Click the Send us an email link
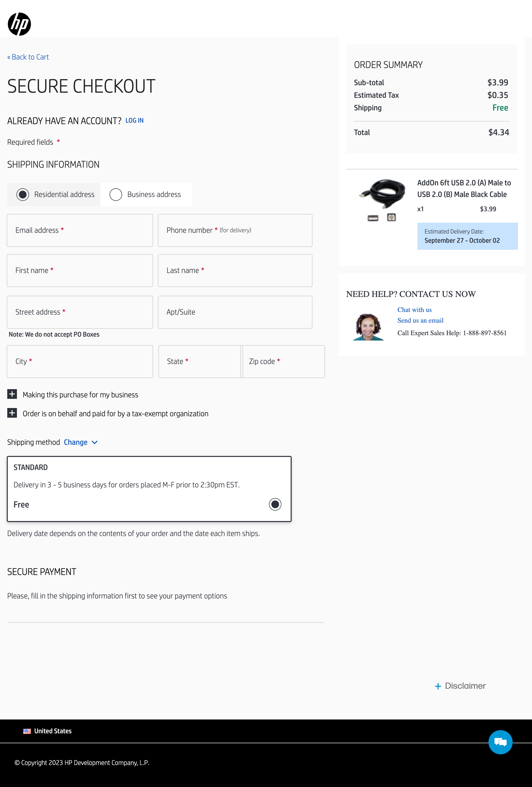Screen dimensions: 532x787 pos(420,320)
